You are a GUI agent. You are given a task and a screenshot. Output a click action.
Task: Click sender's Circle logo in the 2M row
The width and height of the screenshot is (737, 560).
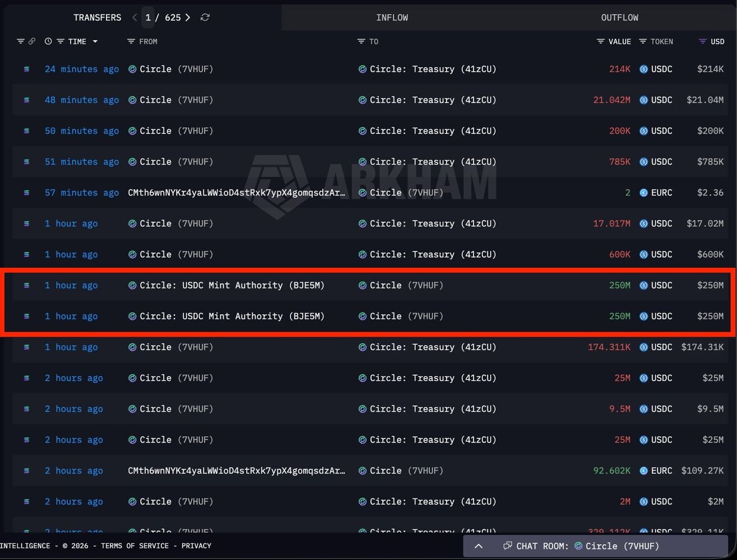pos(132,501)
